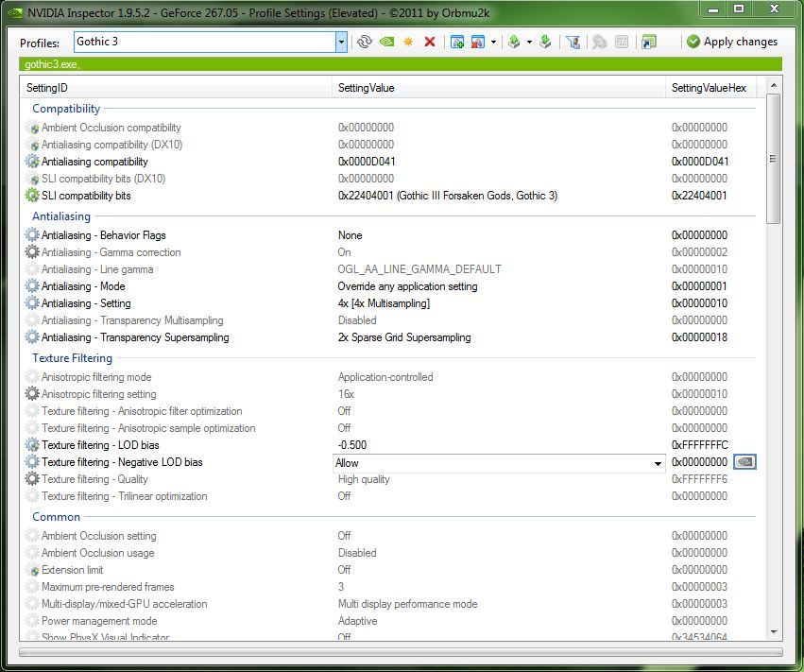Export profiles using the green up-arrow icon
Viewport: 804px width, 672px height.
pos(514,42)
